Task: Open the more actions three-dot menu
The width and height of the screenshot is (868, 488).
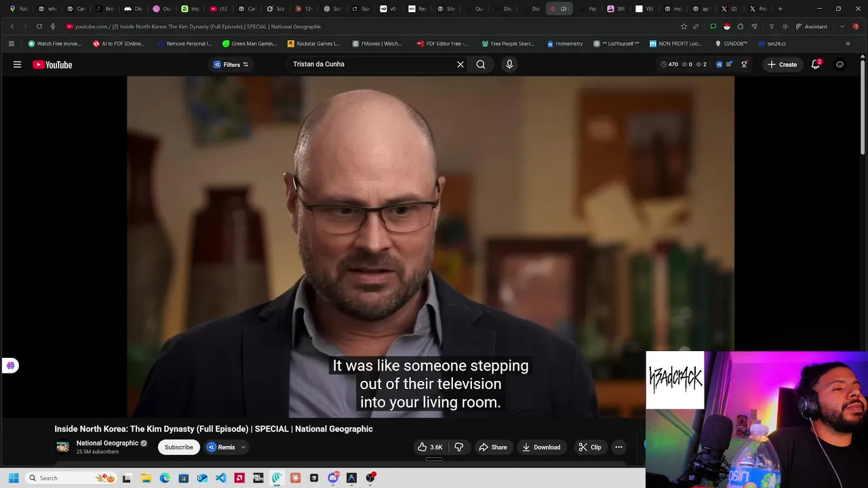Action: tap(618, 447)
